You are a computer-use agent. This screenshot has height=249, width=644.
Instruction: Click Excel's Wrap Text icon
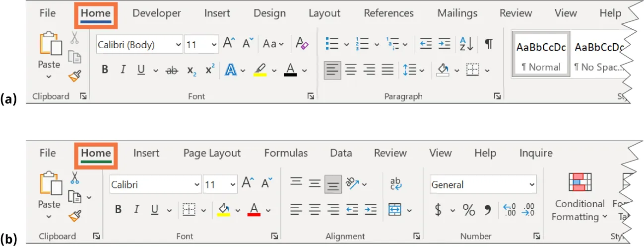[395, 184]
